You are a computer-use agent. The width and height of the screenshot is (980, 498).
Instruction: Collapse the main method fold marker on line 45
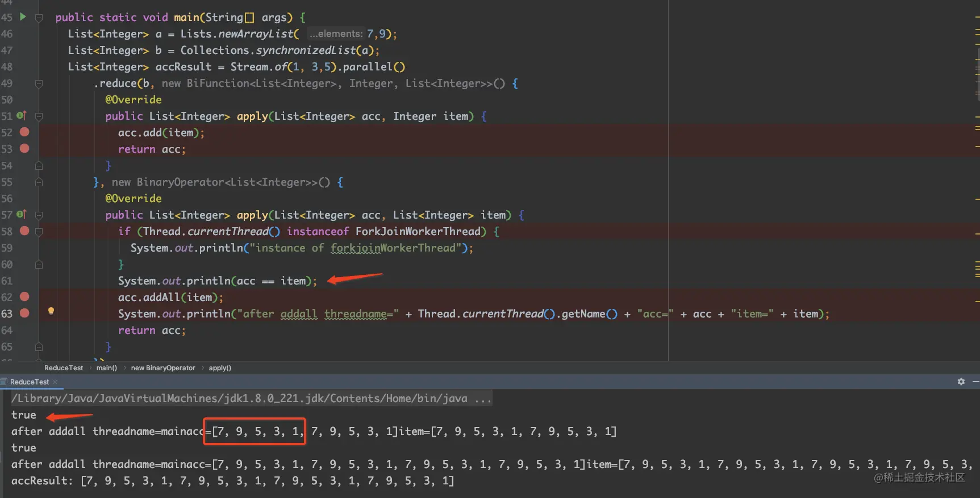tap(39, 18)
